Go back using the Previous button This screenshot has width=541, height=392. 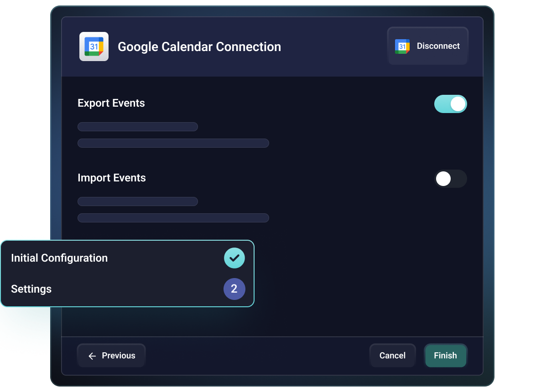(111, 356)
